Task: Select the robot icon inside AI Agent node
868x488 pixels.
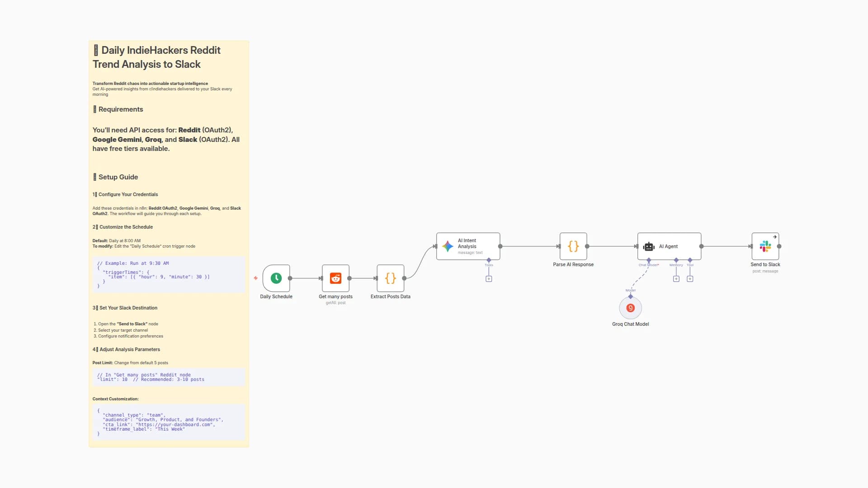Action: (x=649, y=246)
